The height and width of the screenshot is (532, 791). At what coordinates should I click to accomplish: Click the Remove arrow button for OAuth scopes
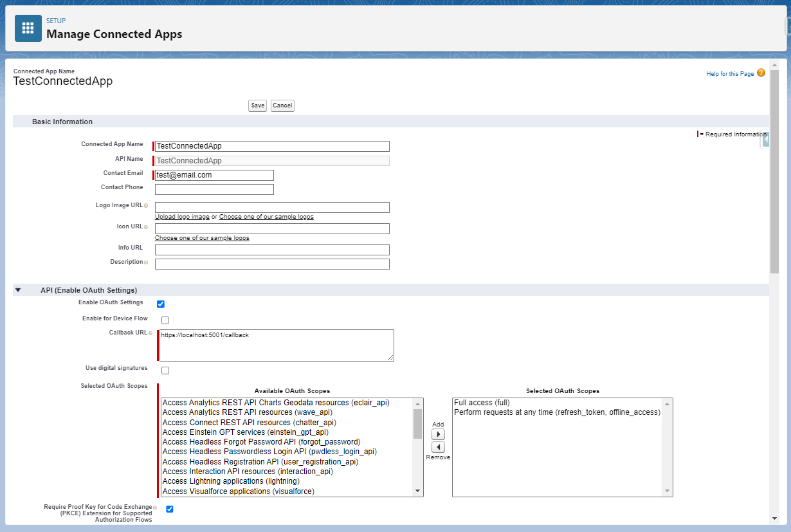tap(438, 447)
